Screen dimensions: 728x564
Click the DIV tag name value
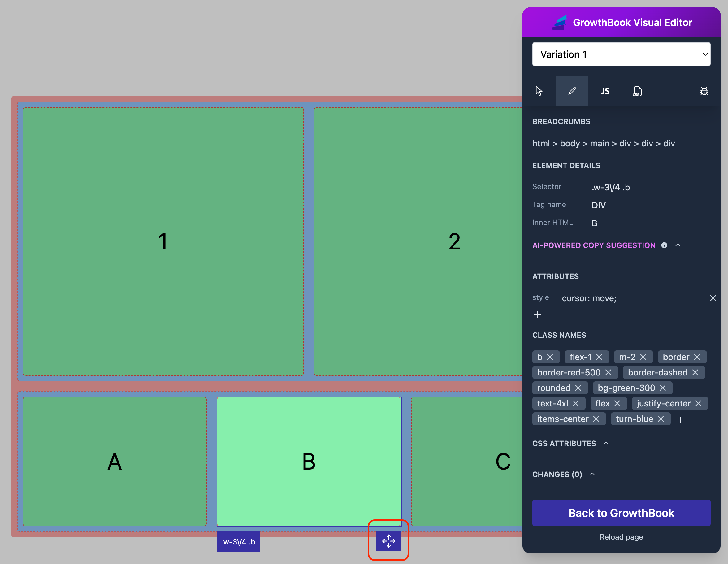599,205
